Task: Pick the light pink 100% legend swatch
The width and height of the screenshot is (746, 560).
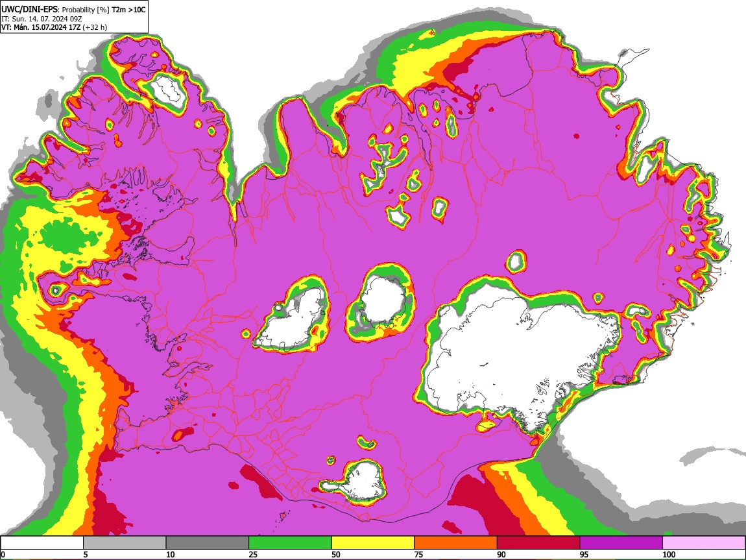Action: point(704,542)
